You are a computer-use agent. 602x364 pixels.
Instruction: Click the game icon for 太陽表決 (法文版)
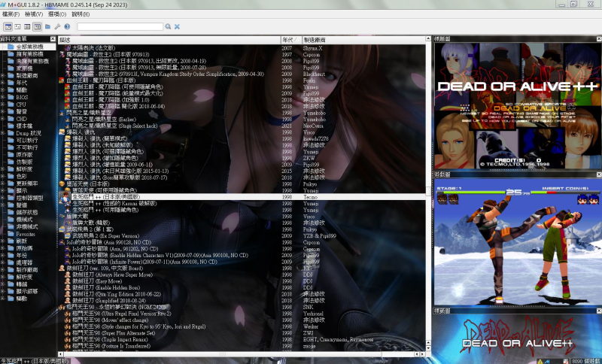point(68,48)
